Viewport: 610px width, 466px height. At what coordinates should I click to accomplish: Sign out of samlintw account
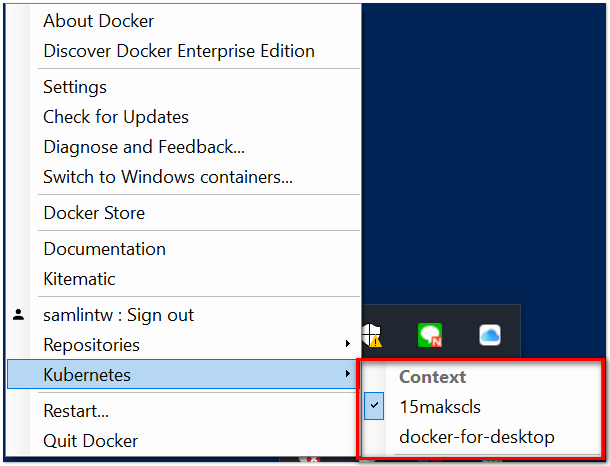(183, 315)
